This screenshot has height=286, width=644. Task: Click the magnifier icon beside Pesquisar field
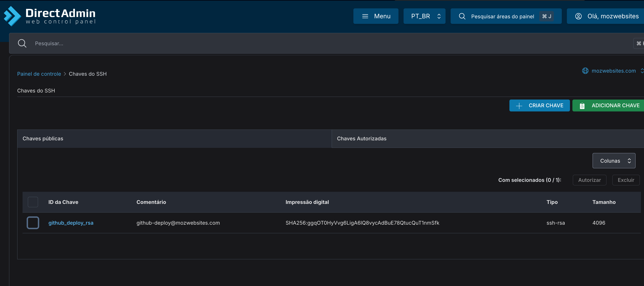click(22, 43)
